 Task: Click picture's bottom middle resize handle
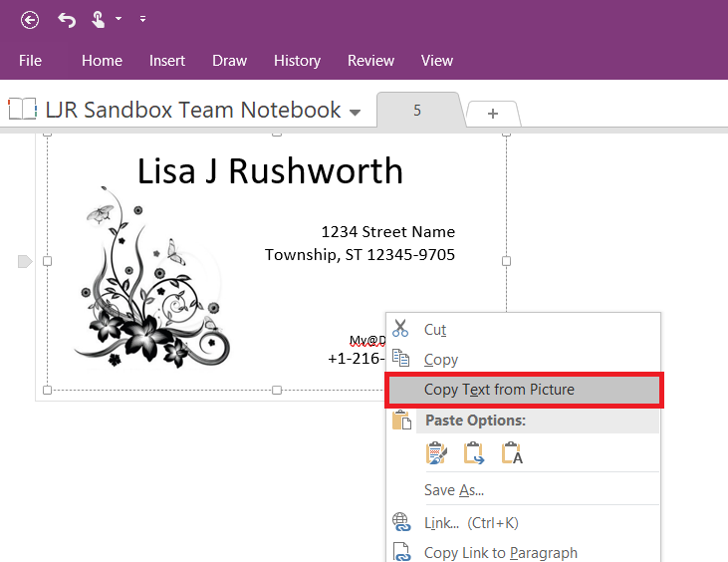(x=277, y=390)
